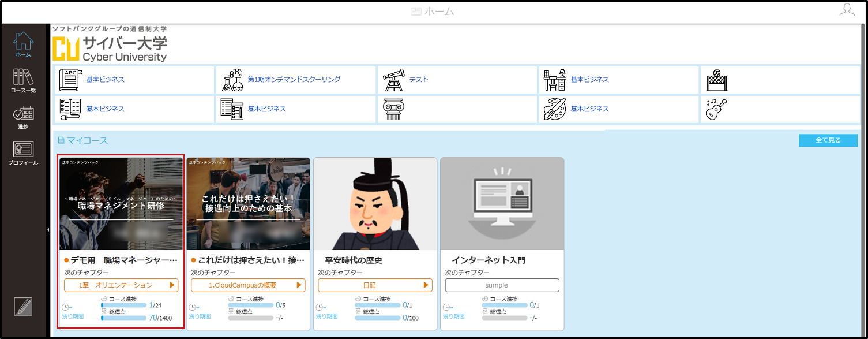Click the volleyball net category icon
The height and width of the screenshot is (339, 868).
tap(716, 80)
